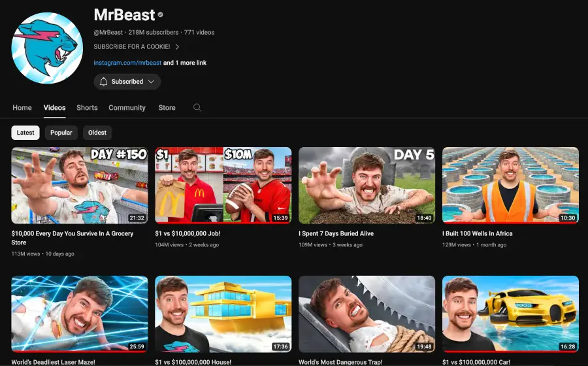Screen dimensions: 588x366
Task: Click '129M views • 1 month ago' text
Action: [474, 245]
